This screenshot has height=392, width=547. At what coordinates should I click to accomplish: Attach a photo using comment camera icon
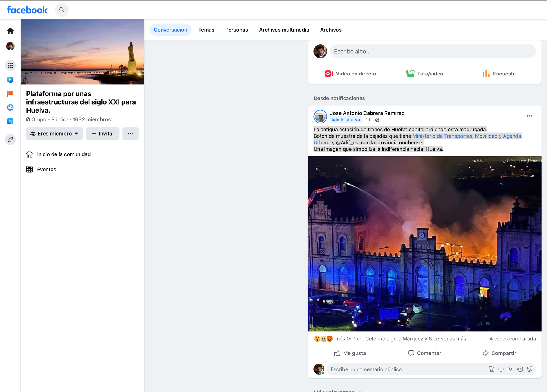pyautogui.click(x=511, y=369)
